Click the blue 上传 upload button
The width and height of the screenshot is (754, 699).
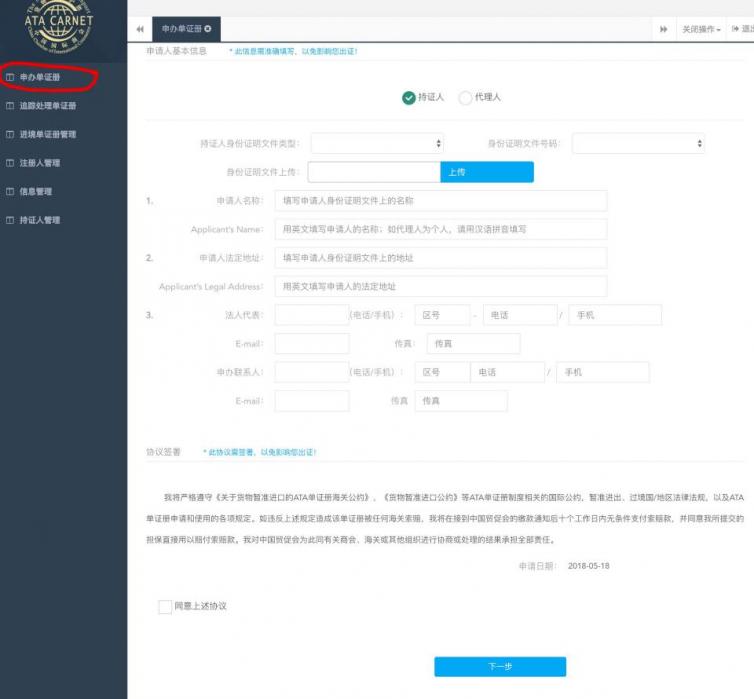point(487,172)
